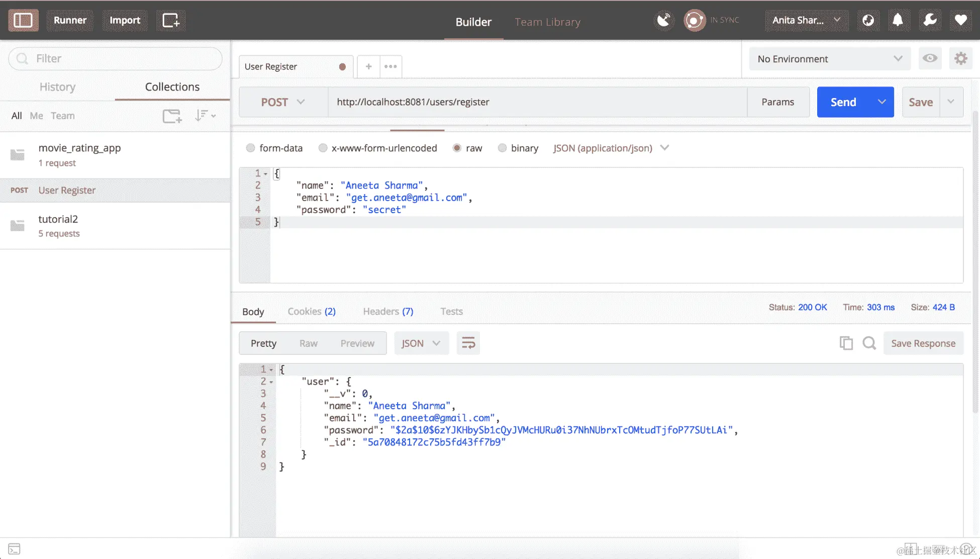This screenshot has width=980, height=559.
Task: Toggle line wrap in response
Action: tap(468, 343)
